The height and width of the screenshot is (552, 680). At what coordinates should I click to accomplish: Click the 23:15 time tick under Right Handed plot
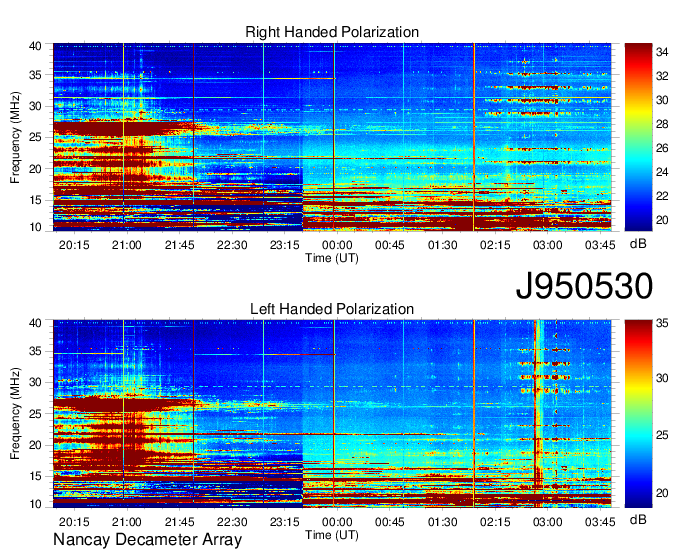click(x=284, y=245)
